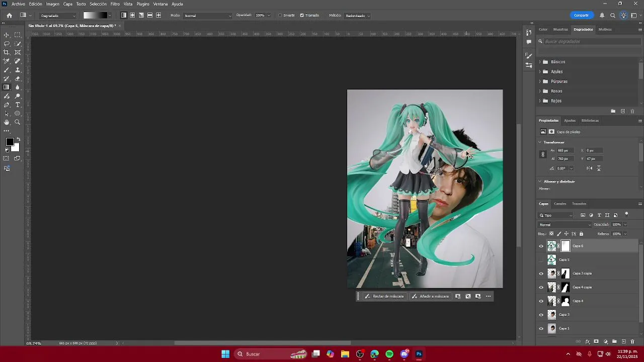Viewport: 644px width, 362px height.
Task: Uncheck the Tramado checkbox
Action: (x=302, y=16)
